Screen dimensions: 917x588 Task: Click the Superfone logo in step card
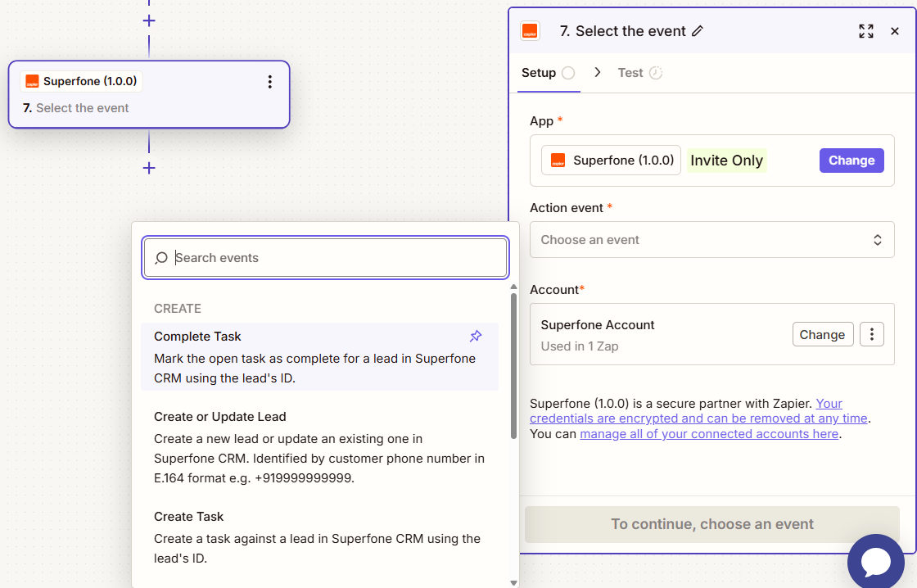pyautogui.click(x=32, y=81)
